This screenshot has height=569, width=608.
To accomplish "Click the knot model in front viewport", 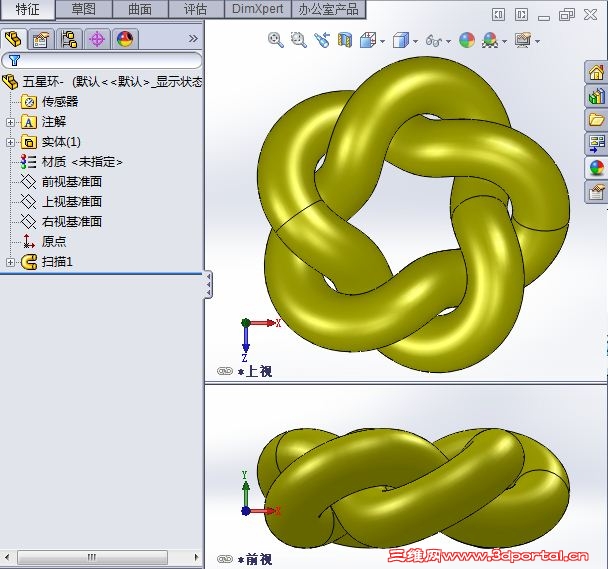I will point(413,489).
